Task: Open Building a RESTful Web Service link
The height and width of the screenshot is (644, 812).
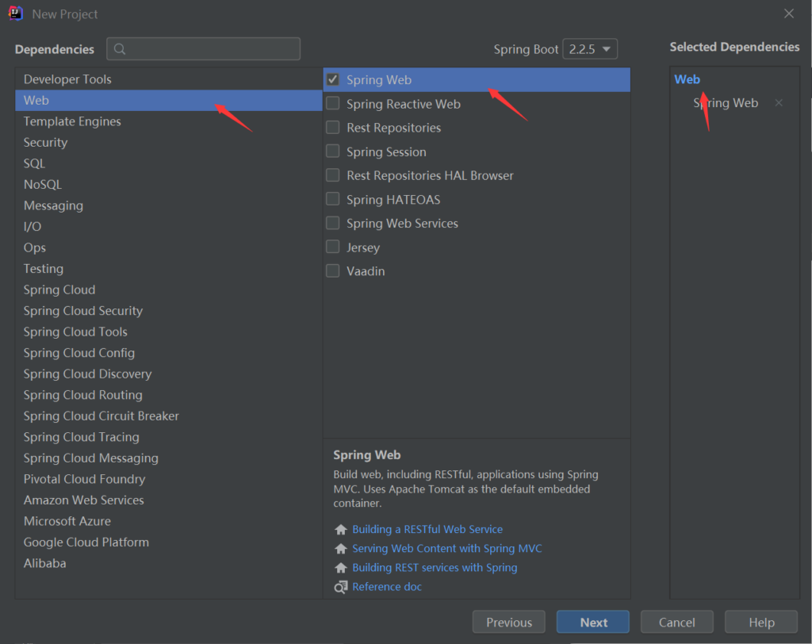Action: (x=427, y=530)
